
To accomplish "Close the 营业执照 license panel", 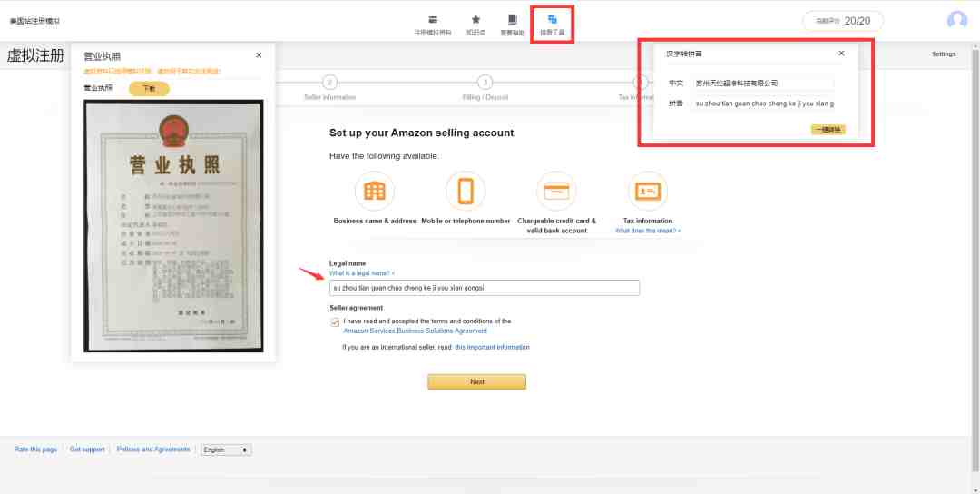I will 259,55.
